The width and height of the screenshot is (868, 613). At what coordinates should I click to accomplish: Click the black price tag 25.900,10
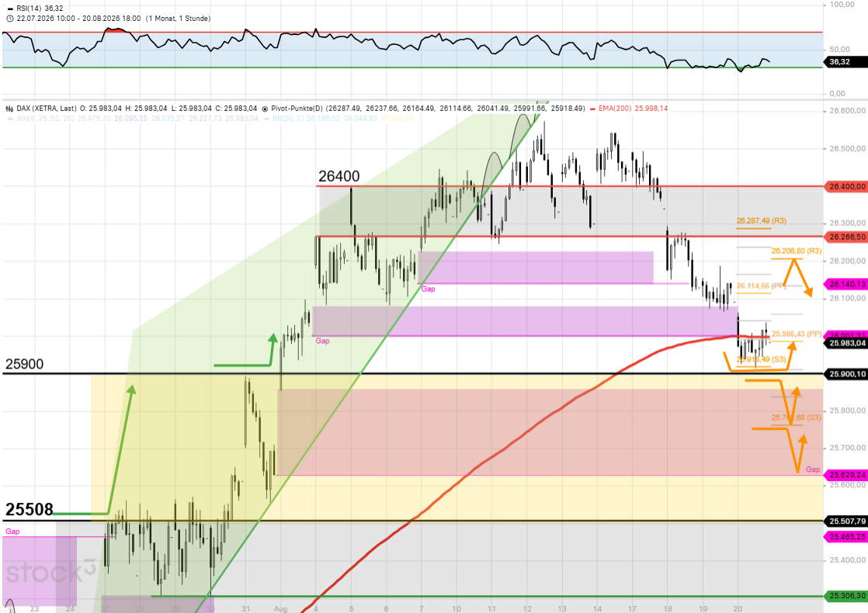click(847, 375)
